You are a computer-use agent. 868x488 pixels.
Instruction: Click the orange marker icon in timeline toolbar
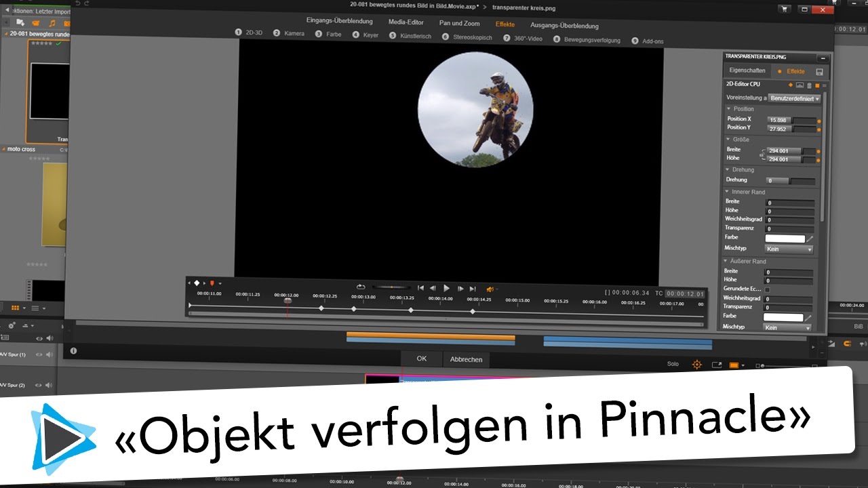pos(212,283)
